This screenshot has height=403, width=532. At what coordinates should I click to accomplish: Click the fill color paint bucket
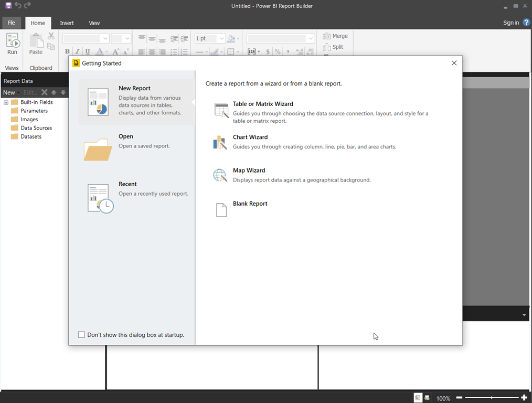point(231,38)
